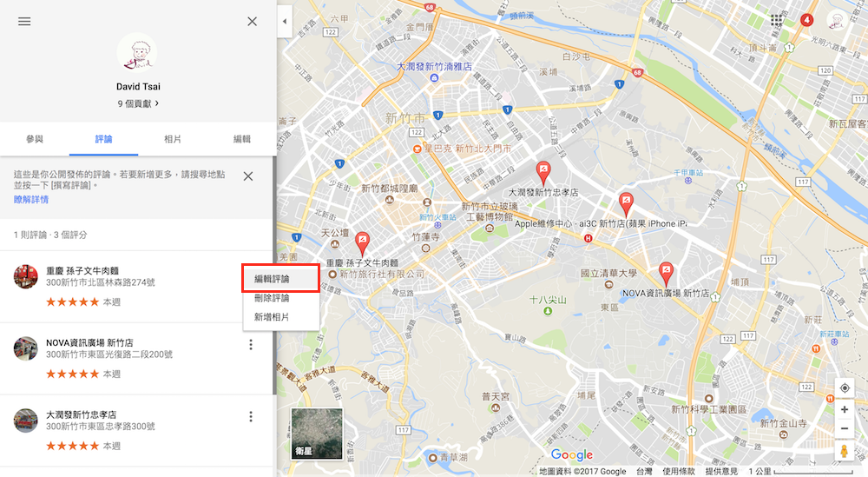Open NOVA資訊廣場 新竹店 review thumbnail
The image size is (868, 477).
[25, 348]
